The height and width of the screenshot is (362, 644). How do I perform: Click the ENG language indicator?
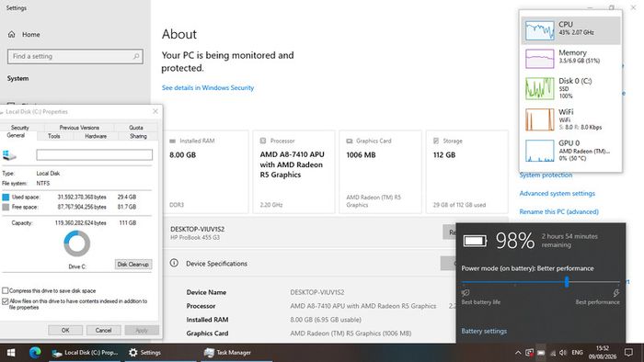(577, 353)
